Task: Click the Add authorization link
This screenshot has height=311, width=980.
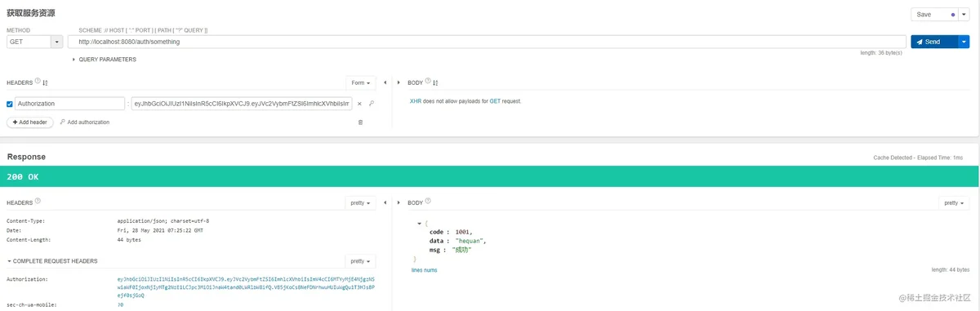Action: tap(84, 122)
